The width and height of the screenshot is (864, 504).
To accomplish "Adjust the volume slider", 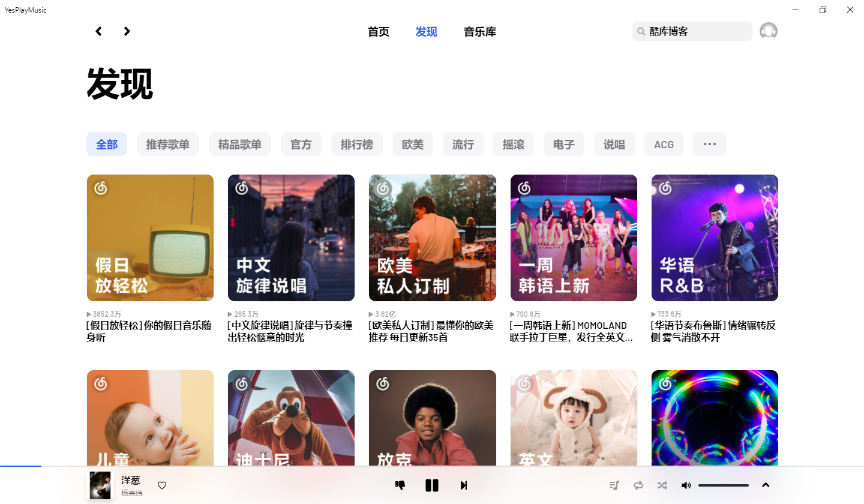I will pos(724,485).
